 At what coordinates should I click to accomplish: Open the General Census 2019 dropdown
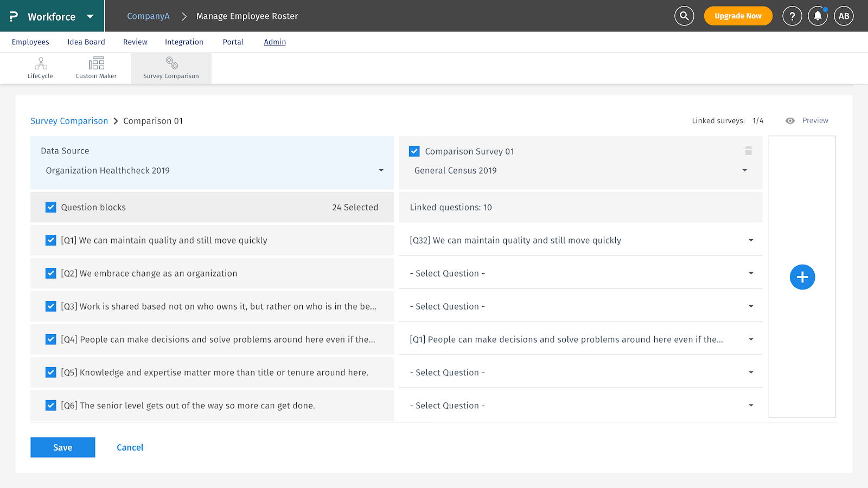pyautogui.click(x=744, y=170)
